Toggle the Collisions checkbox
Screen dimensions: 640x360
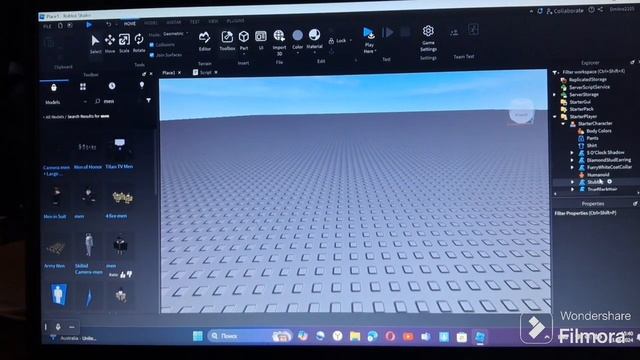151,45
